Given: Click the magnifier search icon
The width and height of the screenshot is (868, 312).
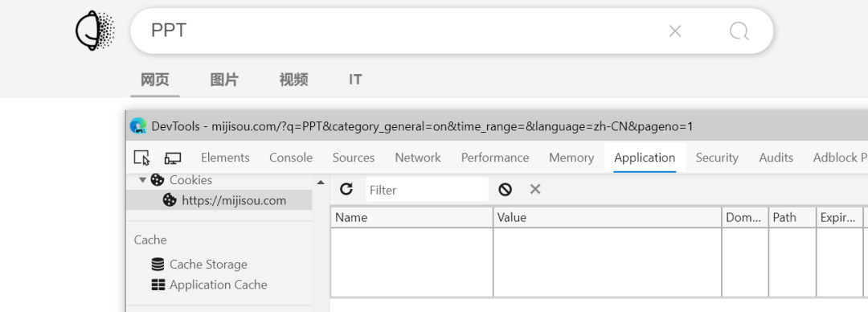Looking at the screenshot, I should tap(739, 31).
